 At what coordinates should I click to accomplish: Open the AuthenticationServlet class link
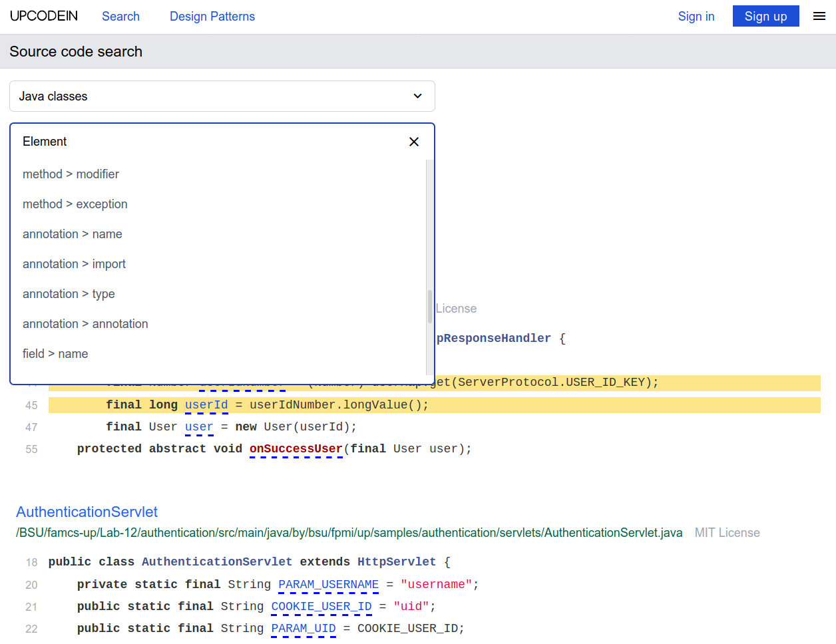click(x=87, y=512)
